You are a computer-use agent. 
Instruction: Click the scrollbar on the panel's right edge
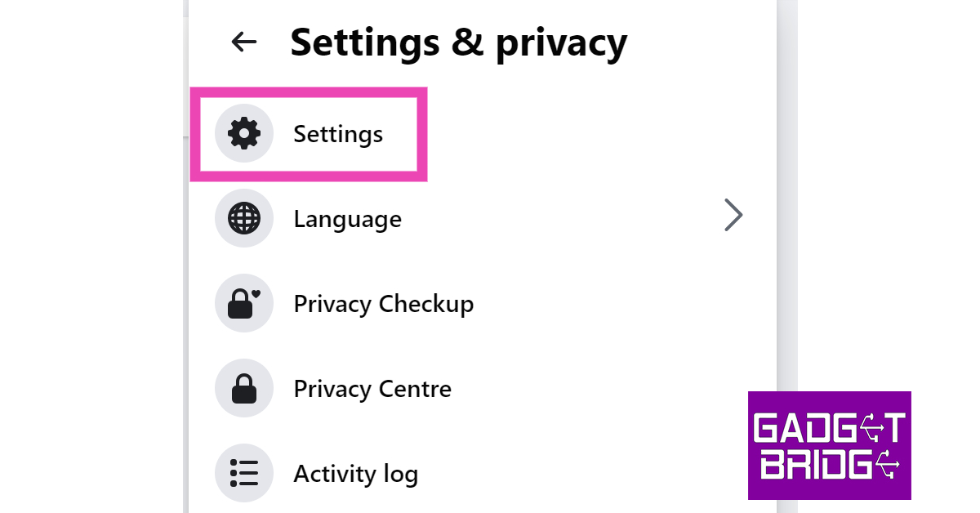(786, 245)
